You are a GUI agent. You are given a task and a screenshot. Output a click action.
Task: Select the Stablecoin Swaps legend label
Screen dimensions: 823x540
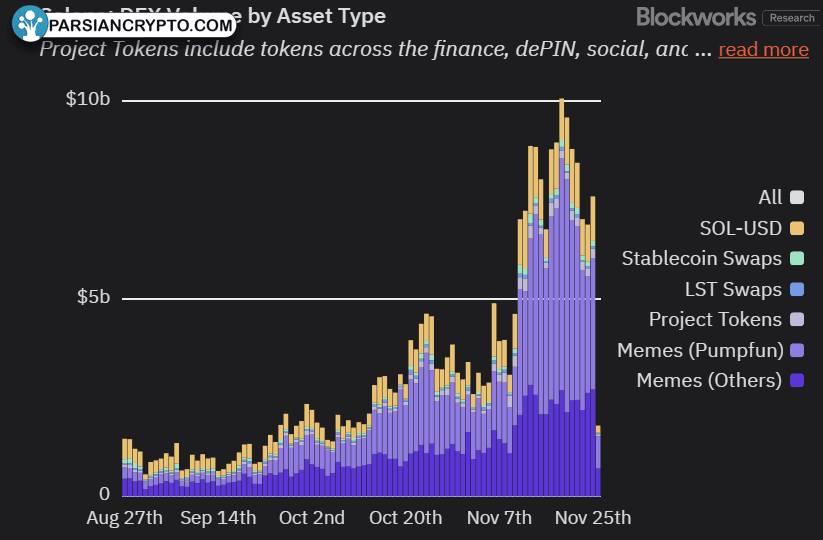coord(702,258)
